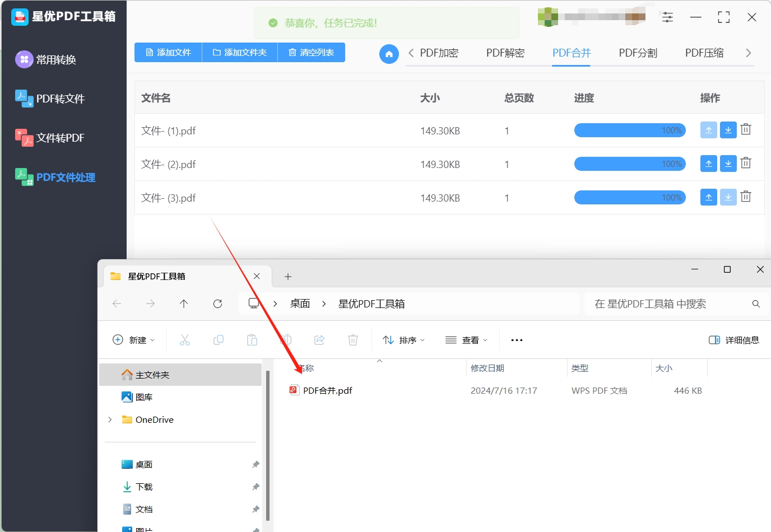Expand the chevron before 桌面 in address bar
The image size is (771, 532).
pyautogui.click(x=275, y=304)
